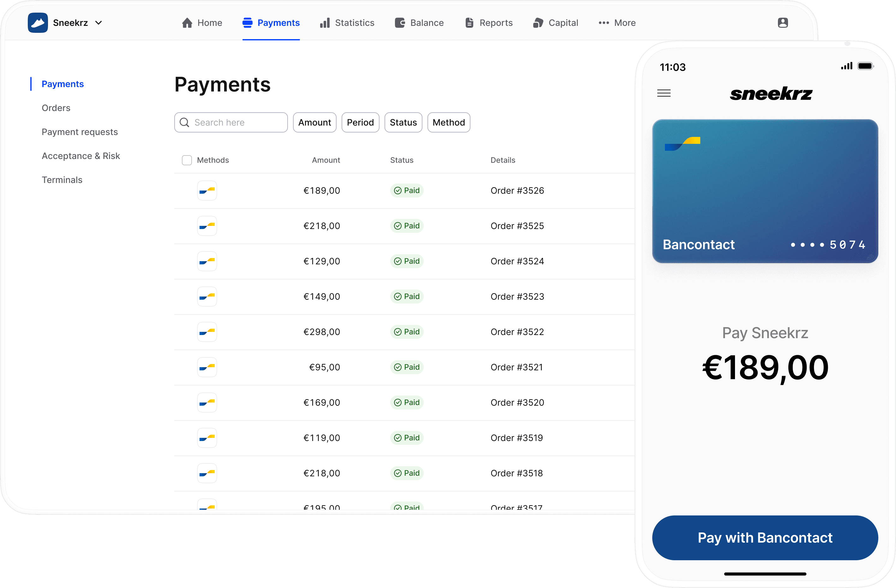Open the Amount filter
The height and width of the screenshot is (588, 896).
314,122
